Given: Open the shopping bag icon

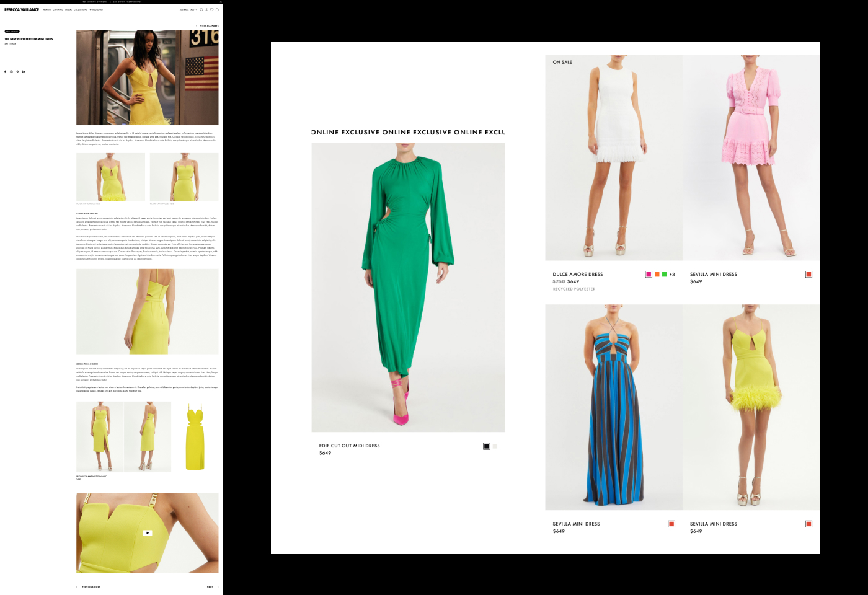Looking at the screenshot, I should tap(217, 10).
